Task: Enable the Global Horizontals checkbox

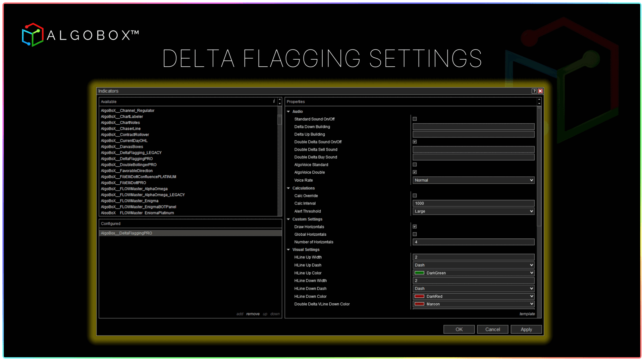Action: [x=415, y=234]
